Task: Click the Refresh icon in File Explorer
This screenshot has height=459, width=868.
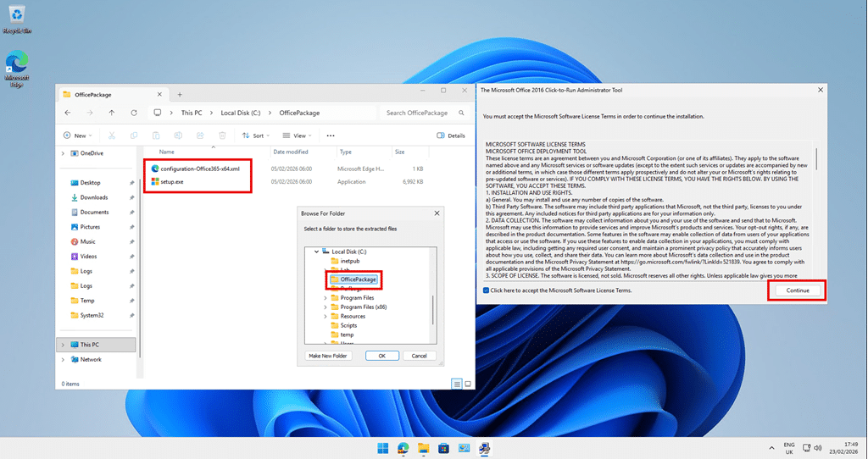Action: point(134,113)
